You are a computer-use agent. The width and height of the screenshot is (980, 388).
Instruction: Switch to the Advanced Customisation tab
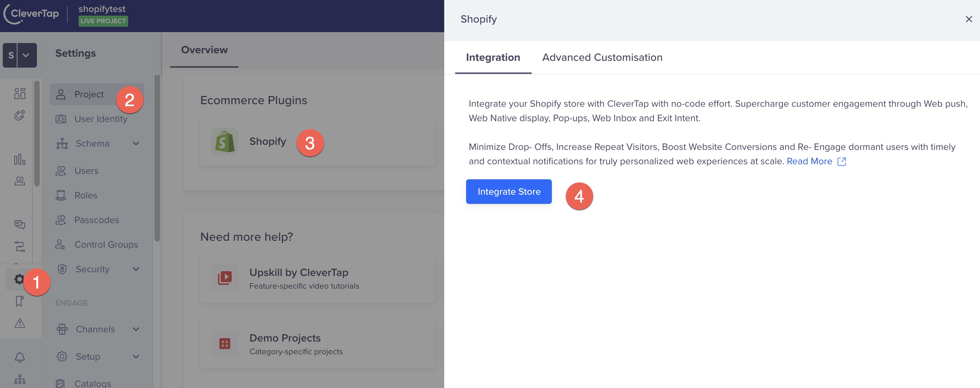pyautogui.click(x=602, y=57)
